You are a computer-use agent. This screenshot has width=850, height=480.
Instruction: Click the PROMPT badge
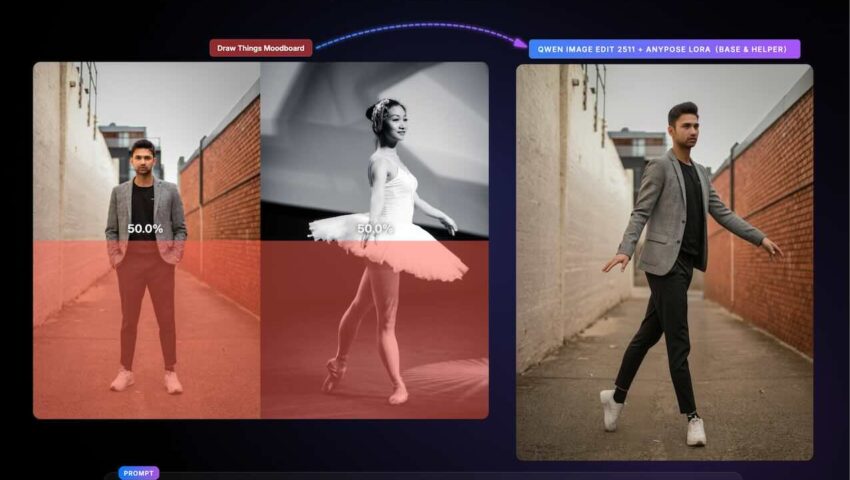138,472
